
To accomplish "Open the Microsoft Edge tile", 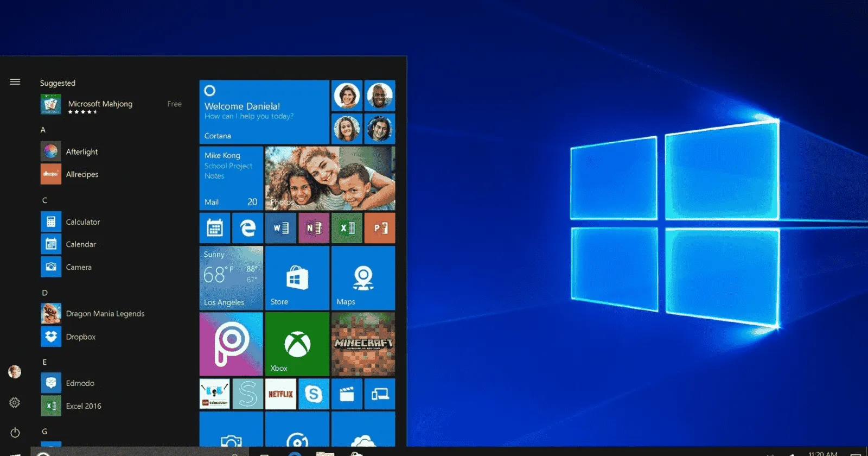I will (247, 228).
